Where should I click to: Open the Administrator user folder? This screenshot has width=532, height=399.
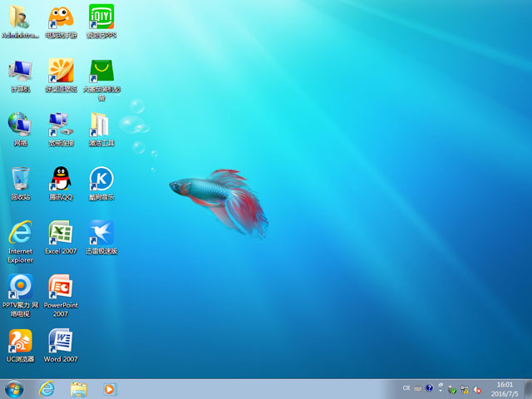click(20, 17)
